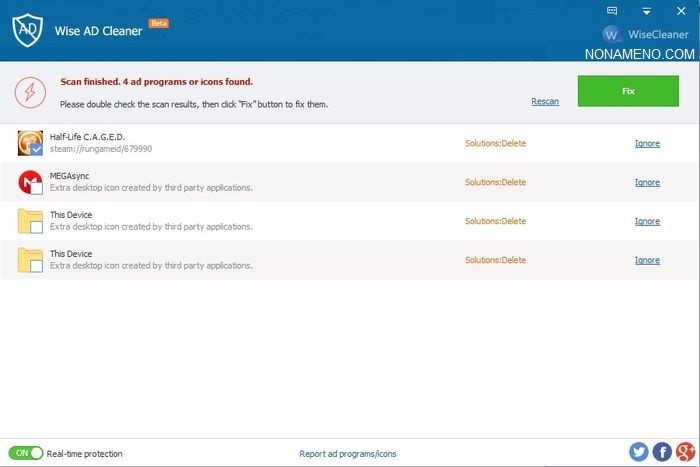Open the Google+ share icon
The width and height of the screenshot is (700, 467).
684,452
